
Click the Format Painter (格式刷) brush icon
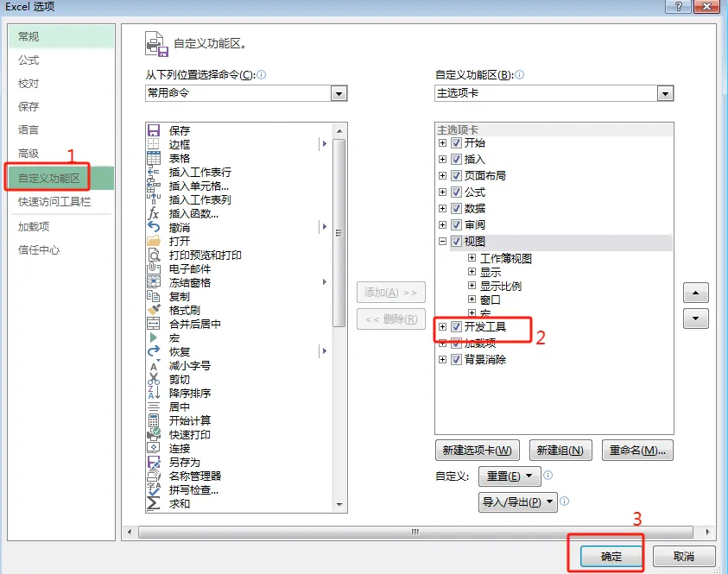pyautogui.click(x=154, y=310)
